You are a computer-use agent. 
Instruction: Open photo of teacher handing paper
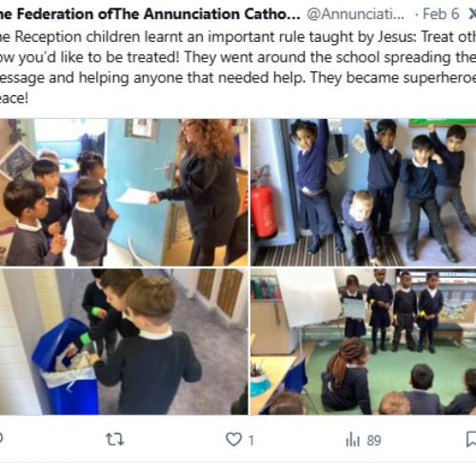pyautogui.click(x=124, y=192)
